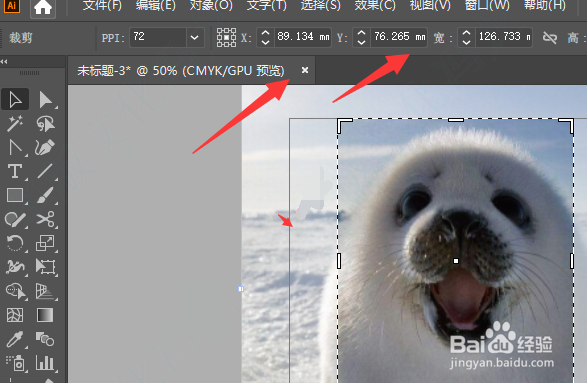Screen dimensions: 587x383
Task: Click the PPI value field showing 72
Action: (158, 37)
